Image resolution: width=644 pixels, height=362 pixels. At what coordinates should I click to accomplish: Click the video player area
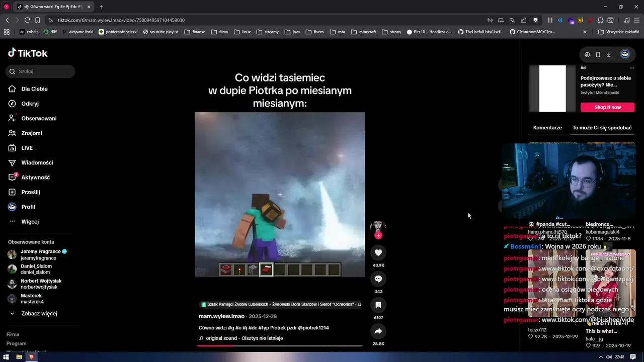tap(280, 195)
